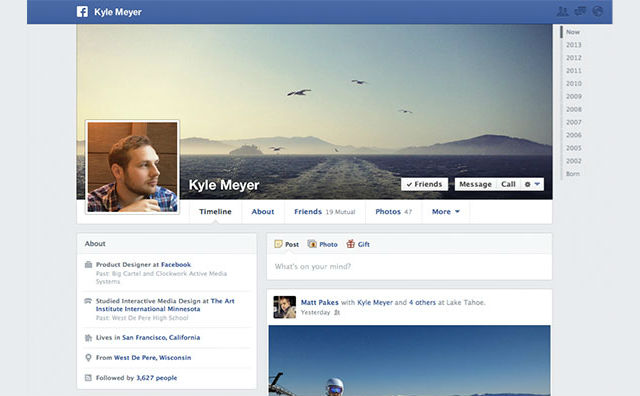Jump to 2009 on the timeline
The image size is (640, 396).
[x=573, y=96]
